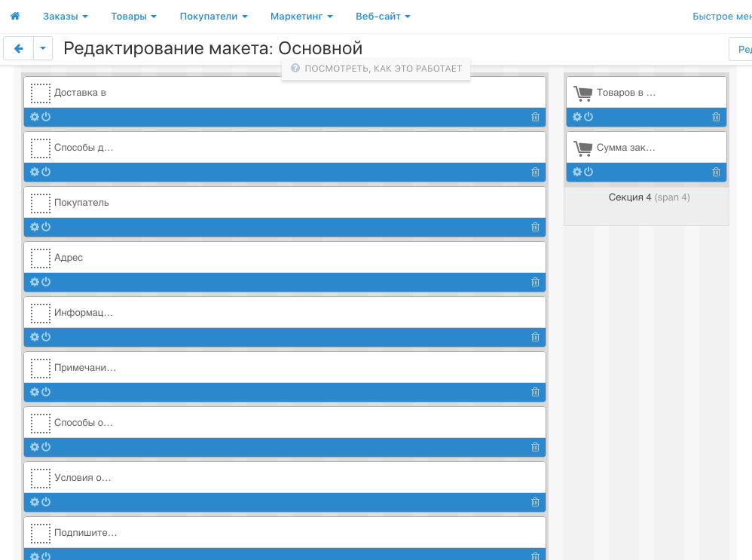Open settings gear for Адрес block
This screenshot has width=752, height=560.
pos(35,282)
